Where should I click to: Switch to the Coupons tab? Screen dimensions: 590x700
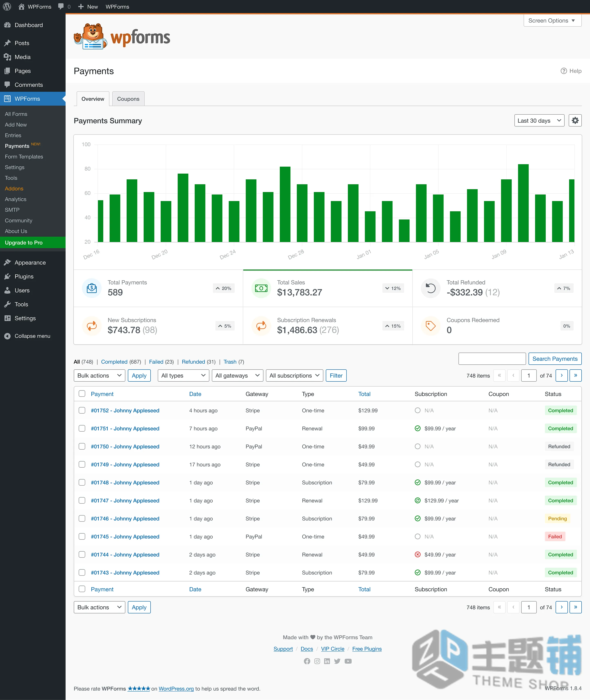pos(128,99)
